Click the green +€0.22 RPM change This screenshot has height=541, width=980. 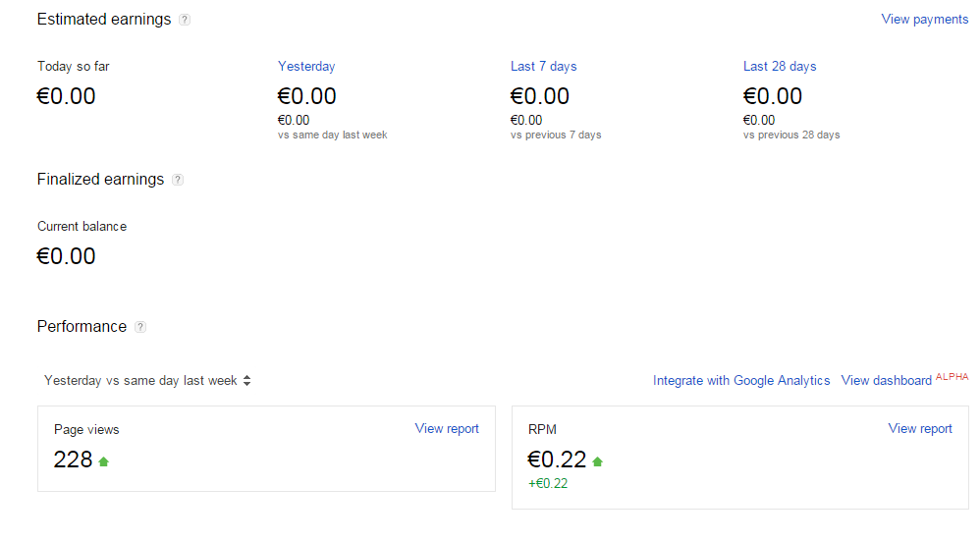click(548, 483)
